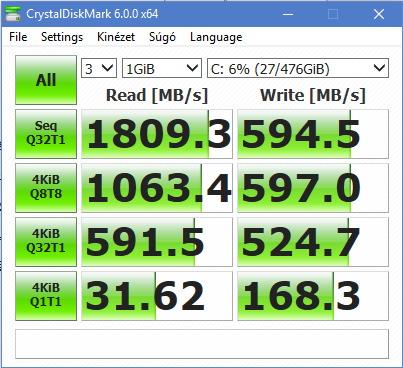Viewport: 403px width, 368px height.
Task: Expand the C: drive selection dropdown
Action: point(298,68)
